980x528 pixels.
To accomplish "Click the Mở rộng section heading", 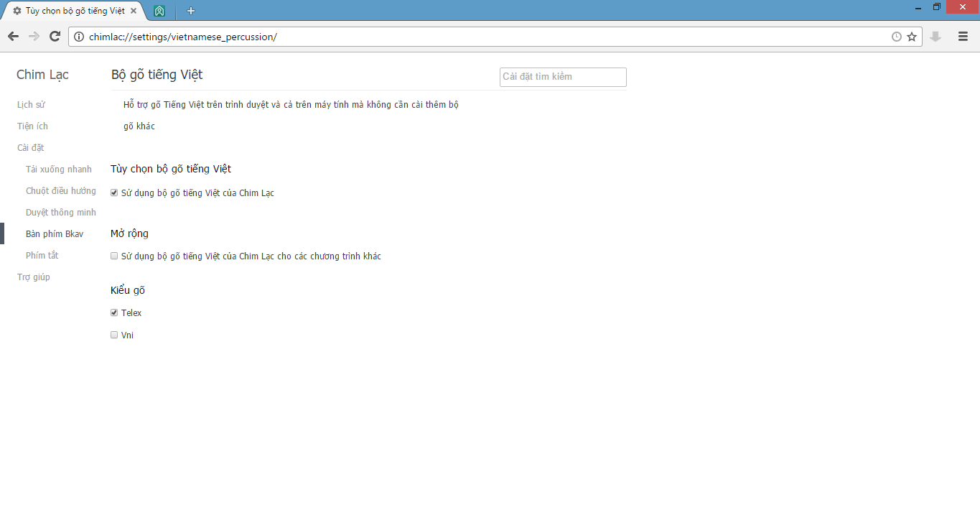I will coord(129,233).
